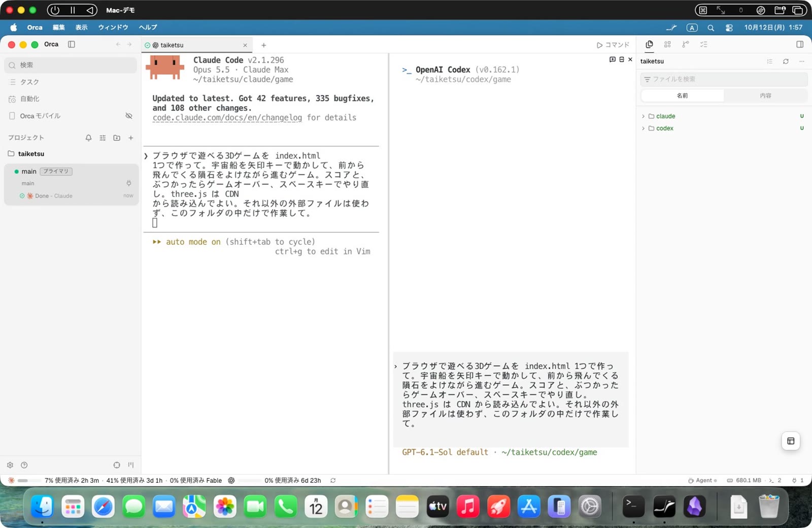Viewport: 812px width, 528px height.
Task: Open the Done - Claude session entry
Action: [71, 196]
